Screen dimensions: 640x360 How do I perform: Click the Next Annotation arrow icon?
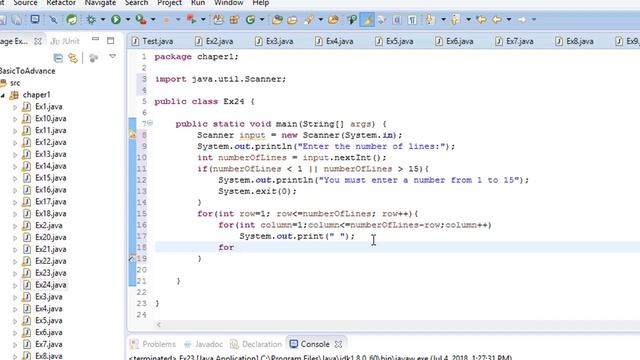point(430,19)
